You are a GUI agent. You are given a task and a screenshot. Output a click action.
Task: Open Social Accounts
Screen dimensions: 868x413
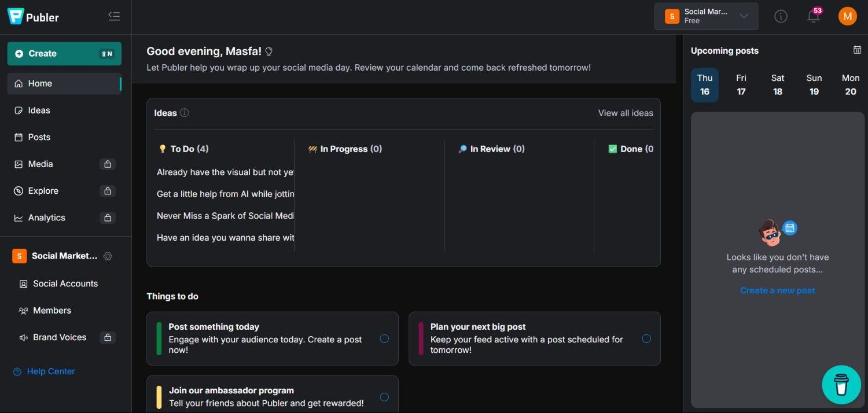click(65, 283)
